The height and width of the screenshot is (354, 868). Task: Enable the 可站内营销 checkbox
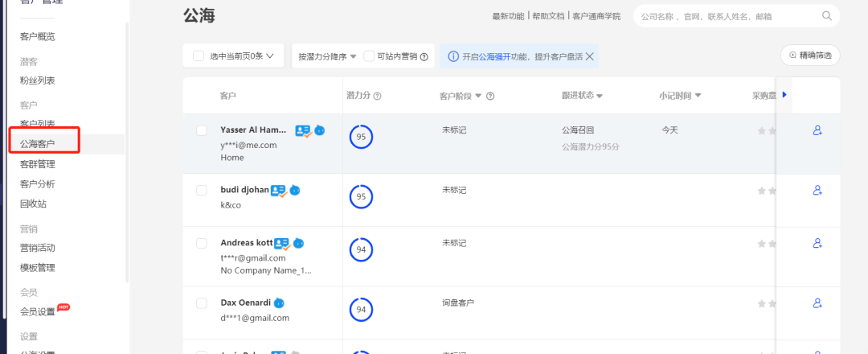pyautogui.click(x=369, y=56)
